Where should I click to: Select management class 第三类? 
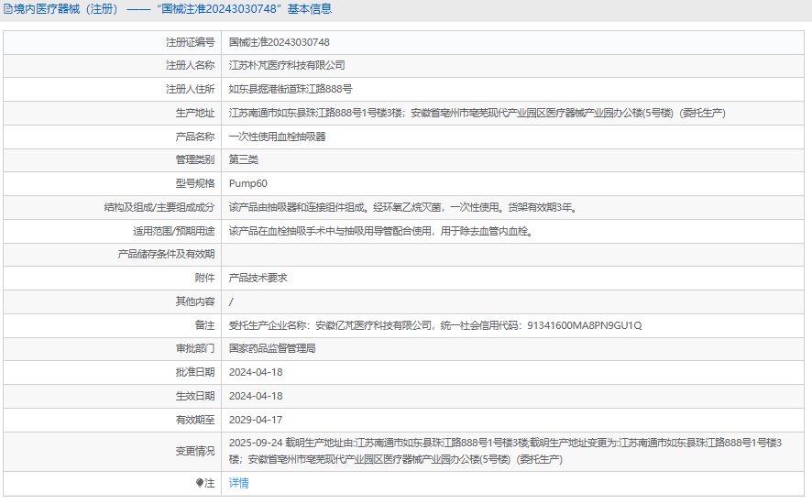[x=244, y=159]
